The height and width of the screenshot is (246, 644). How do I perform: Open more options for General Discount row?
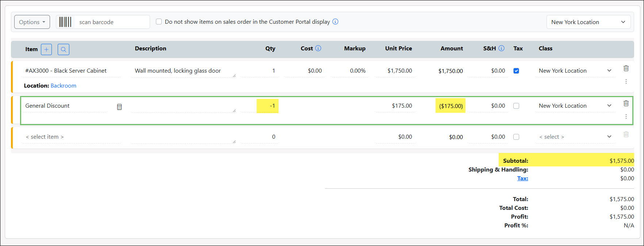coord(626,116)
